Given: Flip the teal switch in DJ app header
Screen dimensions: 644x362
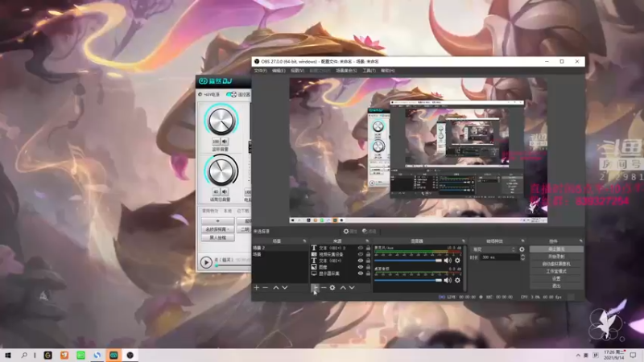Looking at the screenshot, I should 231,94.
